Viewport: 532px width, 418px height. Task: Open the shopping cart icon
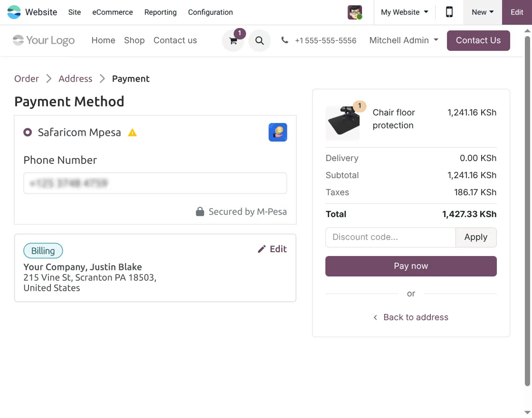click(233, 41)
